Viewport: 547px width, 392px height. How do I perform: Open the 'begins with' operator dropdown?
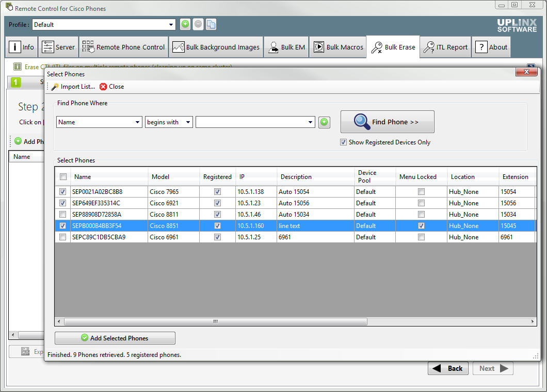(188, 122)
